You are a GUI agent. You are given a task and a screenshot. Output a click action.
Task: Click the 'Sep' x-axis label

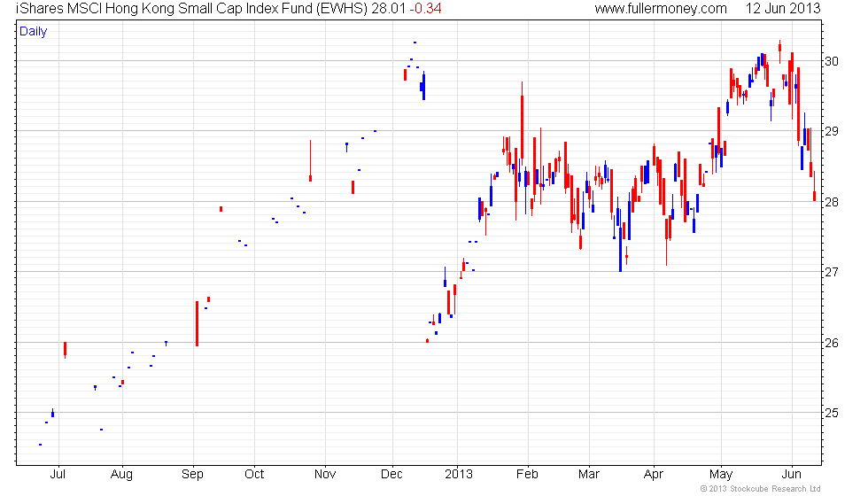coord(193,475)
